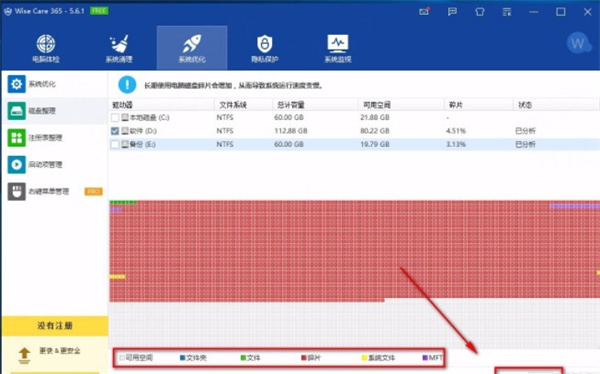Click the 21.88 GB free space cell

375,117
